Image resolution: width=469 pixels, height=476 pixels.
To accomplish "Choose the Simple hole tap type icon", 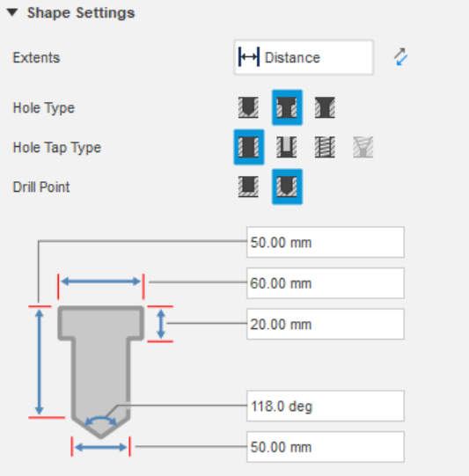I will click(x=249, y=147).
